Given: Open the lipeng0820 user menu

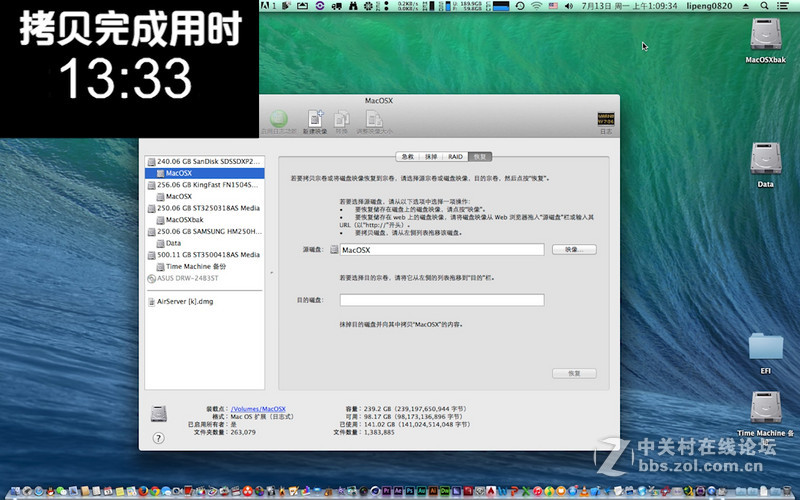Looking at the screenshot, I should pyautogui.click(x=709, y=6).
